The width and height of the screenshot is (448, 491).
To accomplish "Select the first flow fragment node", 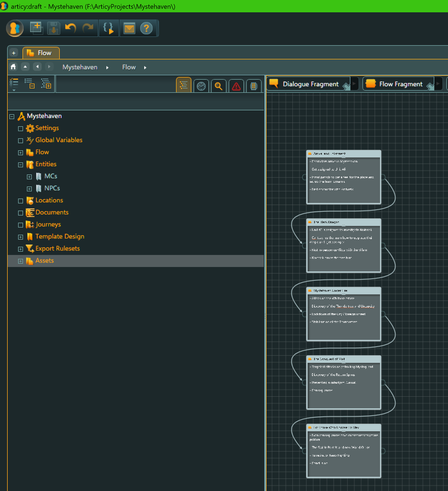I will (344, 177).
